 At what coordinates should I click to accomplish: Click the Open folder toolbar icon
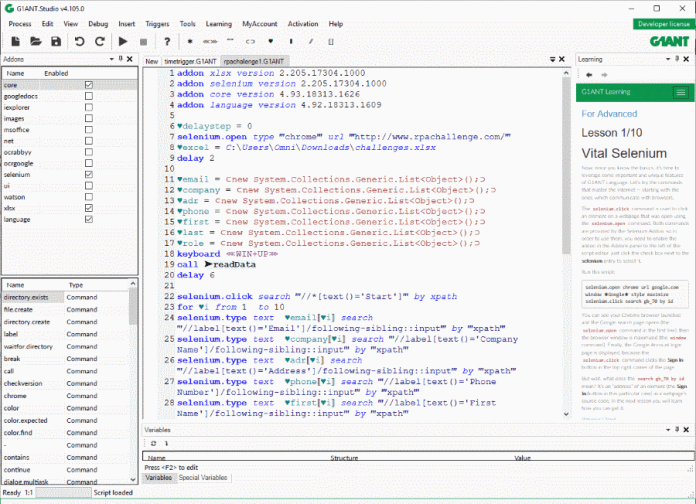[x=35, y=41]
